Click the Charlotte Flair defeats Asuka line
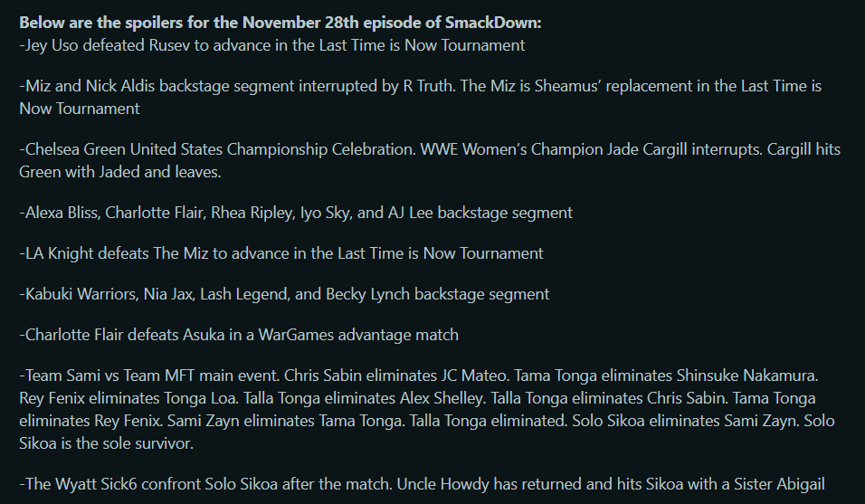This screenshot has height=504, width=865. tap(239, 336)
